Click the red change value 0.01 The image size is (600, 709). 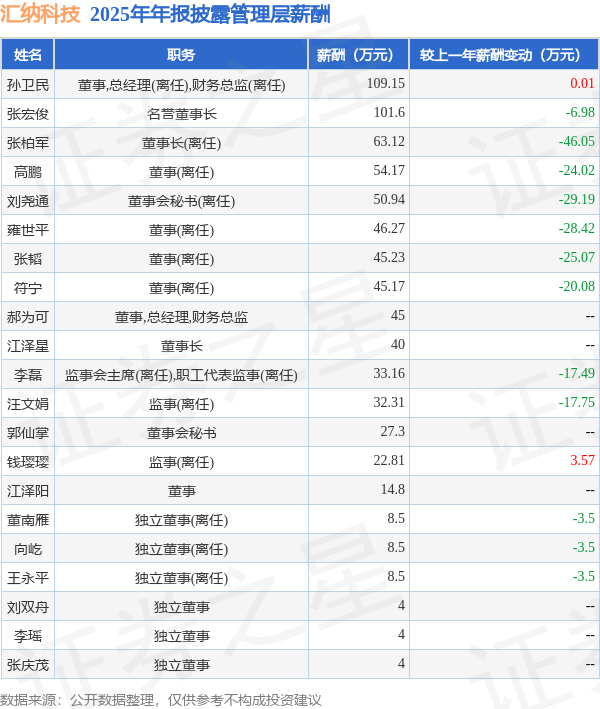click(x=582, y=84)
